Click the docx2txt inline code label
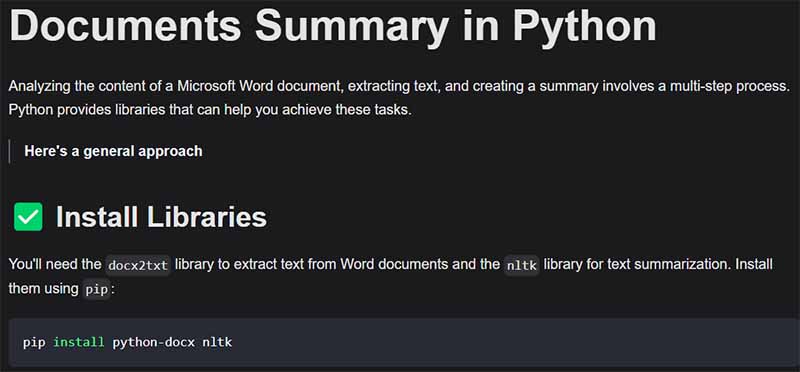The width and height of the screenshot is (800, 372). point(138,265)
